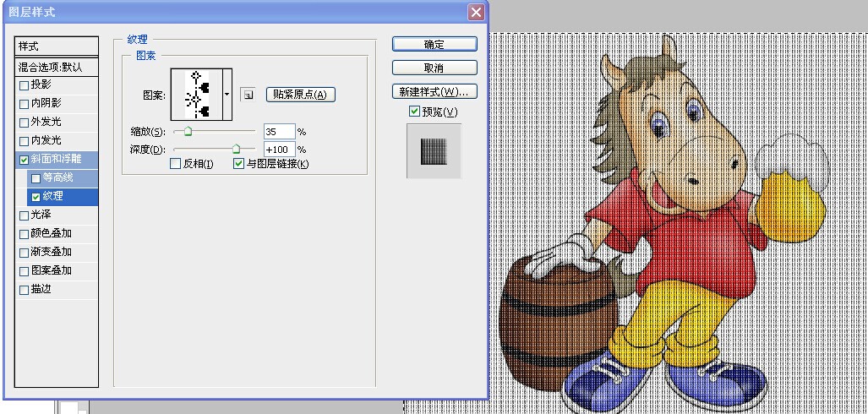The image size is (868, 414).
Task: Enable the 投影 checkbox
Action: click(24, 86)
